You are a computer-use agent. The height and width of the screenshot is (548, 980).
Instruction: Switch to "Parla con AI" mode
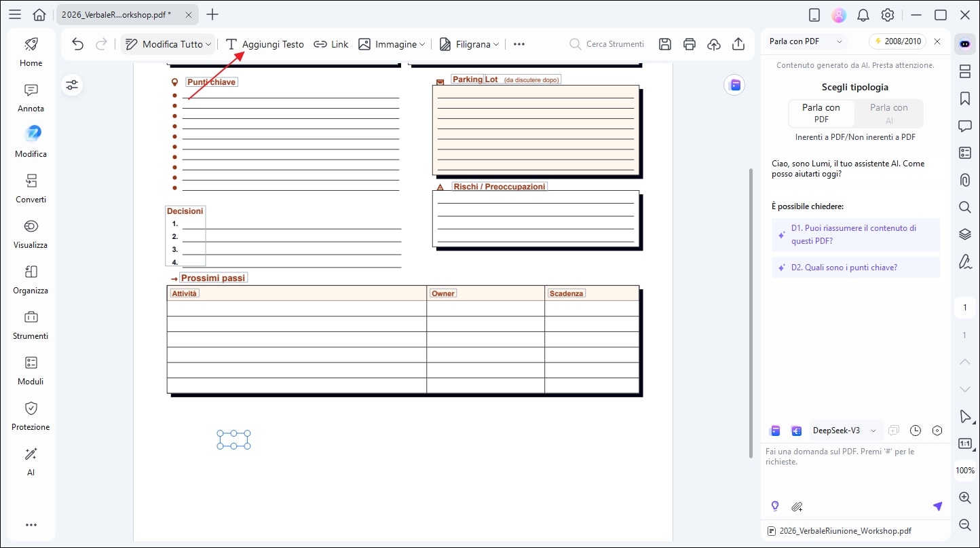click(888, 113)
